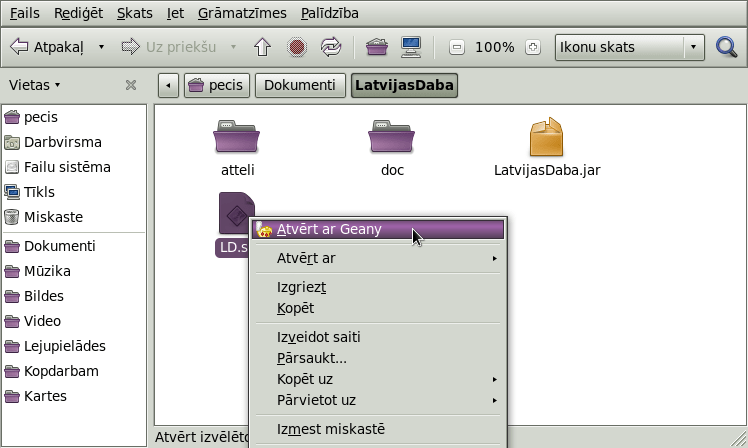Select Darbvirsma in the sidebar
The width and height of the screenshot is (748, 448).
click(74, 142)
